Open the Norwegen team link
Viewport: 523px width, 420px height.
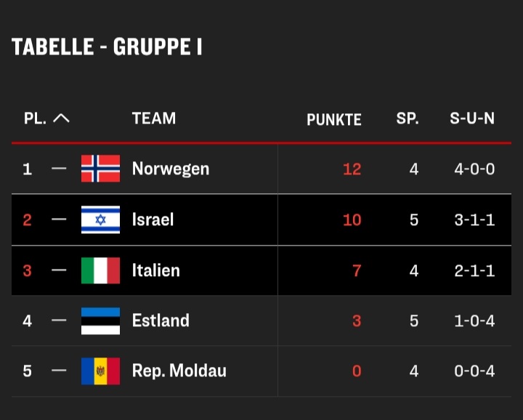(x=171, y=169)
